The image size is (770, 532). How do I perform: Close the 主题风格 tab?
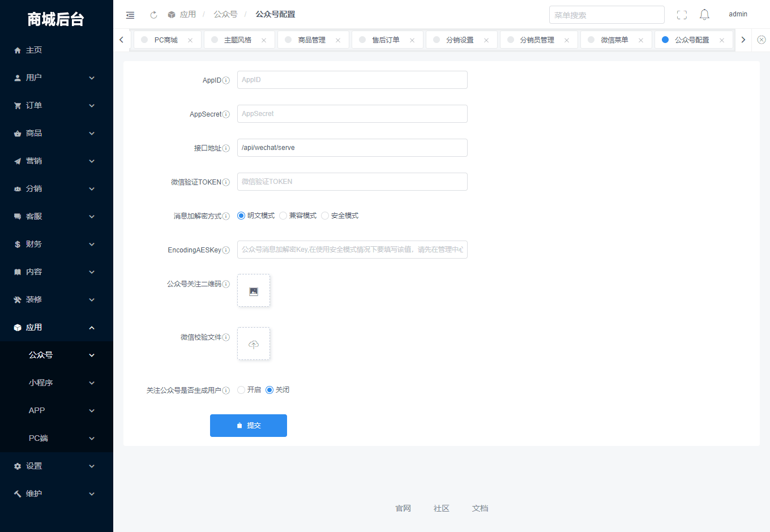click(x=264, y=40)
